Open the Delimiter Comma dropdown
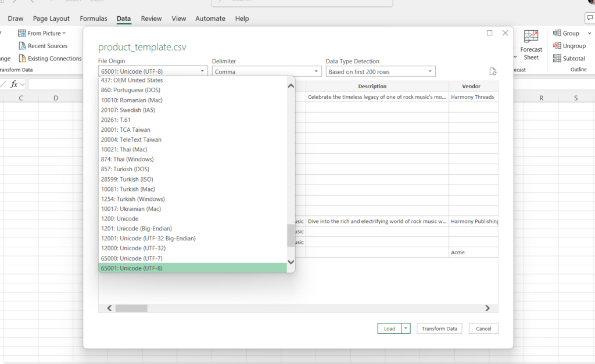 [x=267, y=71]
